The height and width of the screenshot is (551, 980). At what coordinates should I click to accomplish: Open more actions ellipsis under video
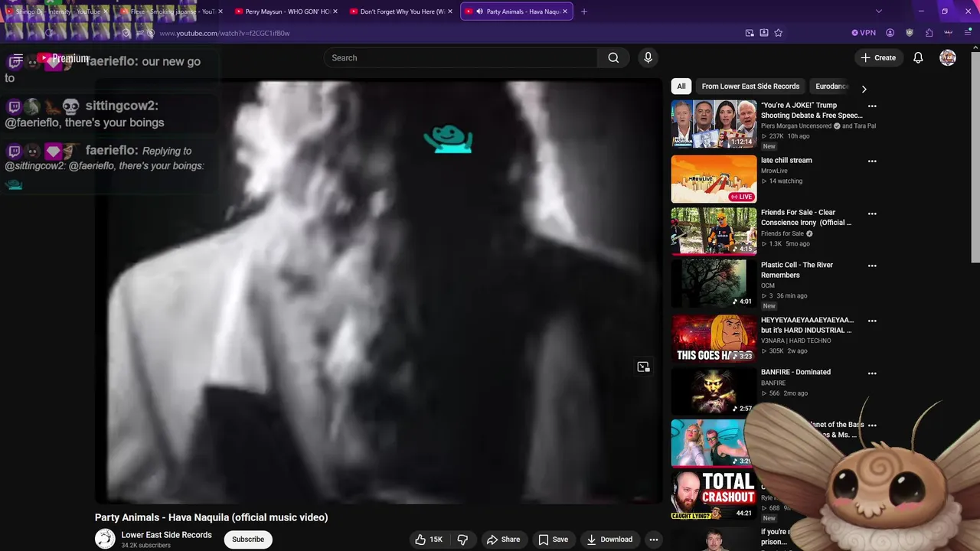653,540
